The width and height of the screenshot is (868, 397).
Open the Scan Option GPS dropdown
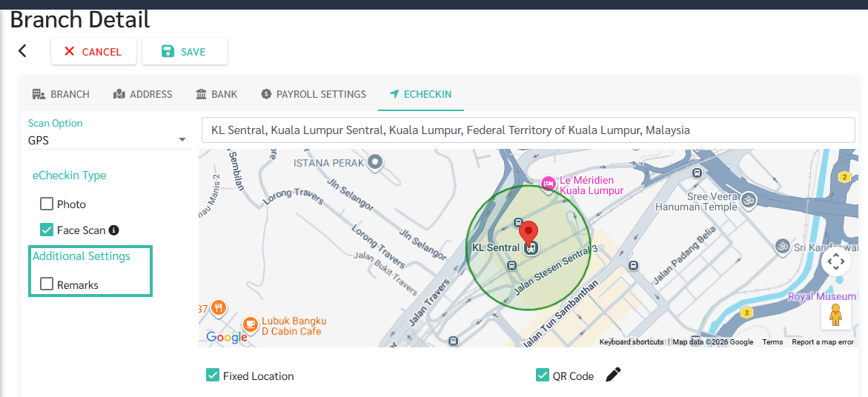pyautogui.click(x=108, y=140)
